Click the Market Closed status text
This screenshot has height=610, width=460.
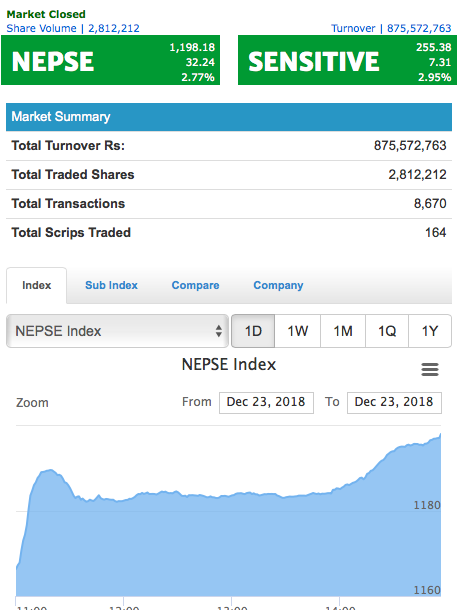pyautogui.click(x=46, y=14)
